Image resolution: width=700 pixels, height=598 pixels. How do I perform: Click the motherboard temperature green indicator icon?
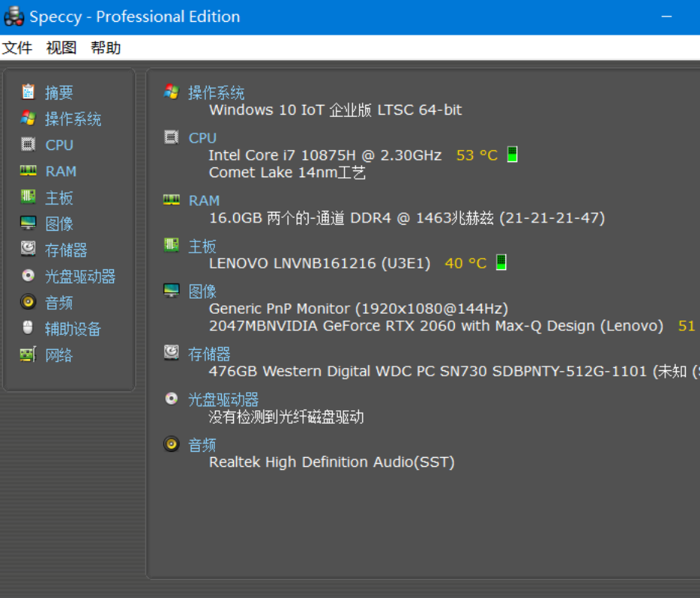point(502,262)
